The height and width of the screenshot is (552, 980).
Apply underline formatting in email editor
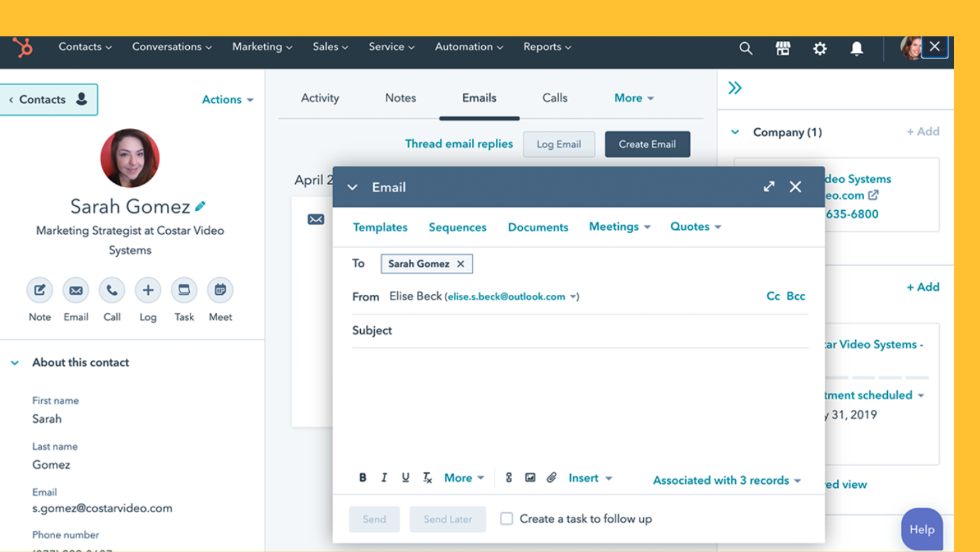click(x=405, y=477)
